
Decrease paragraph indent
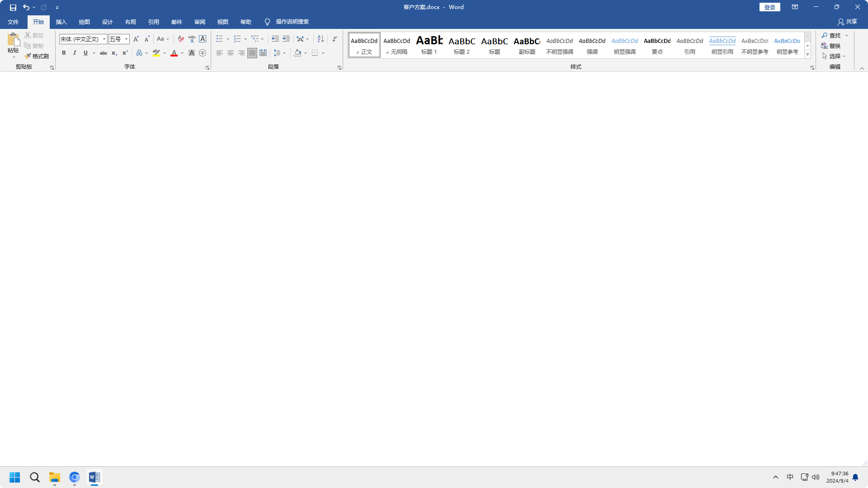click(275, 39)
